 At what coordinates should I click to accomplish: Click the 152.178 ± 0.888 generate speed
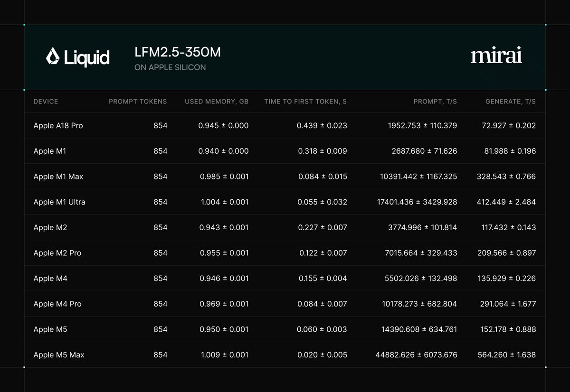507,329
